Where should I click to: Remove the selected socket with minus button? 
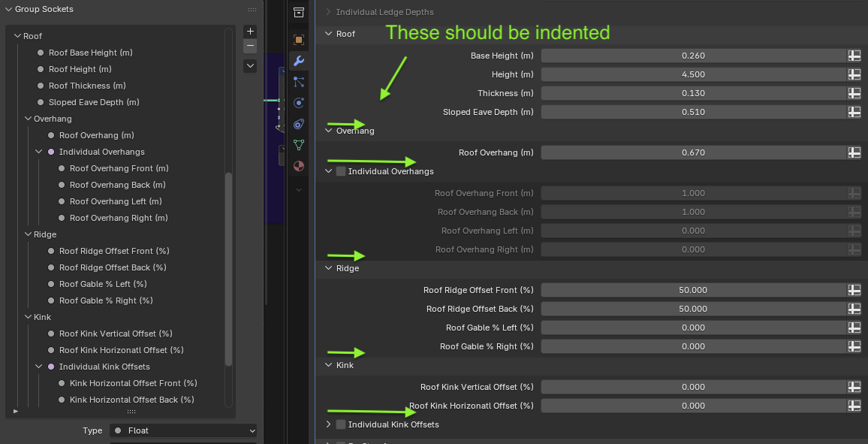(250, 46)
